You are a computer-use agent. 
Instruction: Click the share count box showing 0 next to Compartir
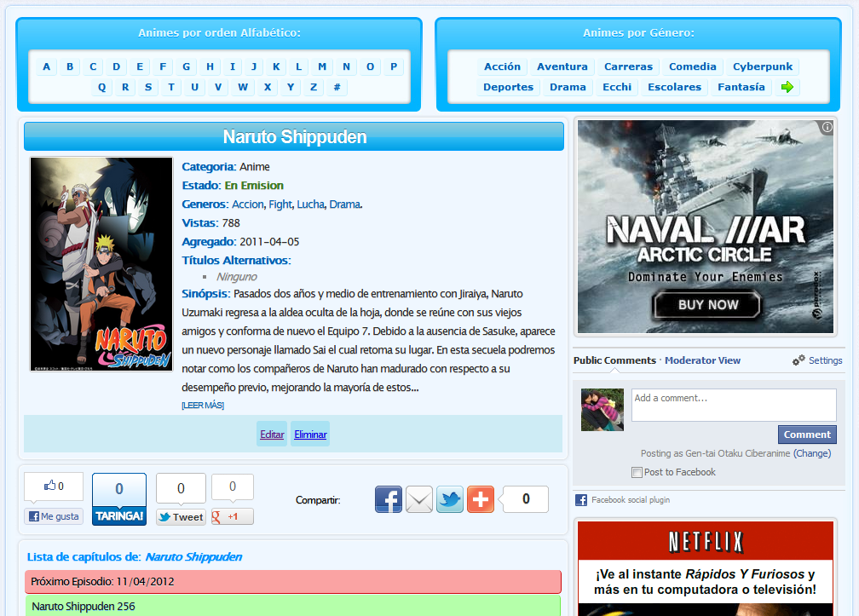[525, 498]
